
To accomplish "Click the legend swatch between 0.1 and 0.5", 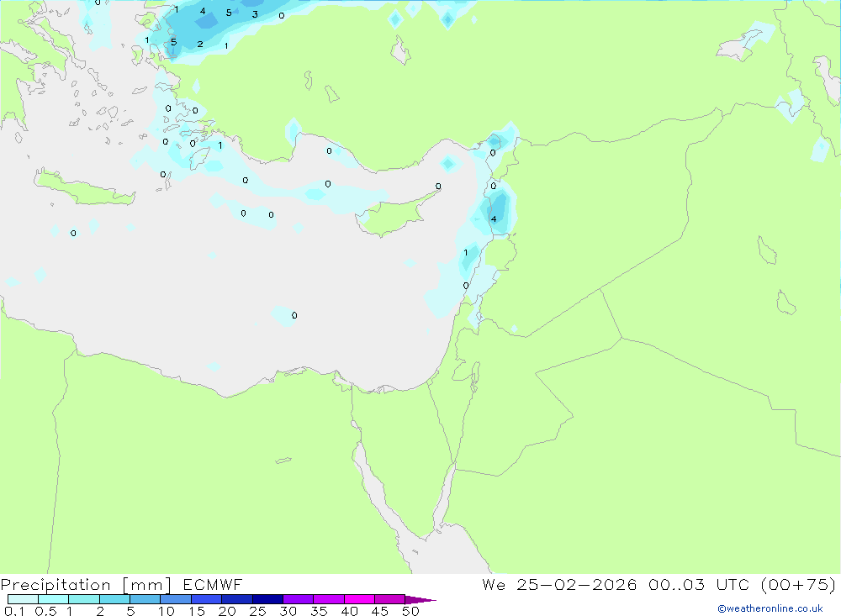I will [x=23, y=599].
